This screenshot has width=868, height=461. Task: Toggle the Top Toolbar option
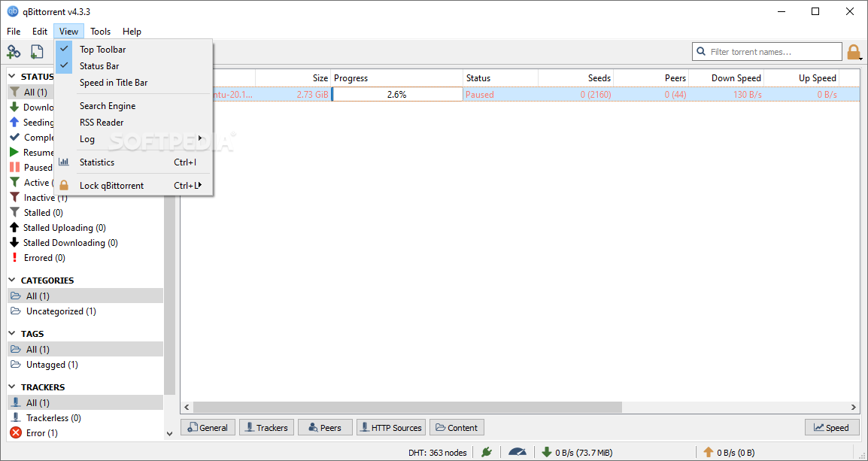point(133,49)
